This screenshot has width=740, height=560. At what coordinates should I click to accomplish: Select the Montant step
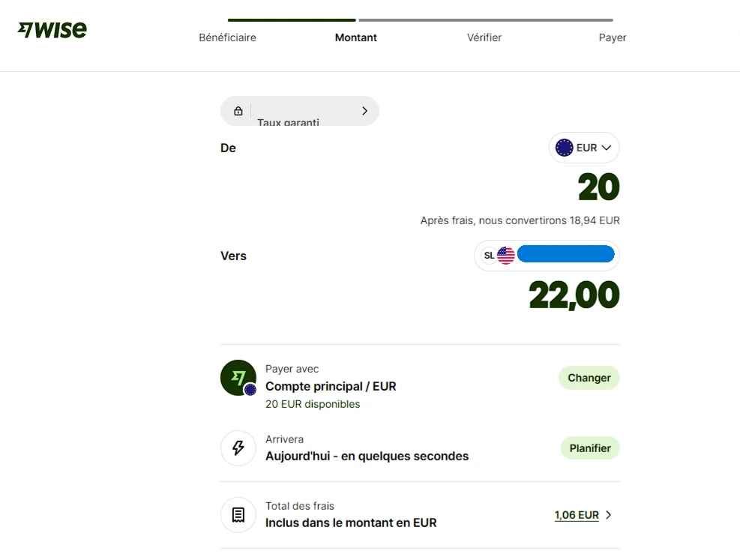coord(356,37)
